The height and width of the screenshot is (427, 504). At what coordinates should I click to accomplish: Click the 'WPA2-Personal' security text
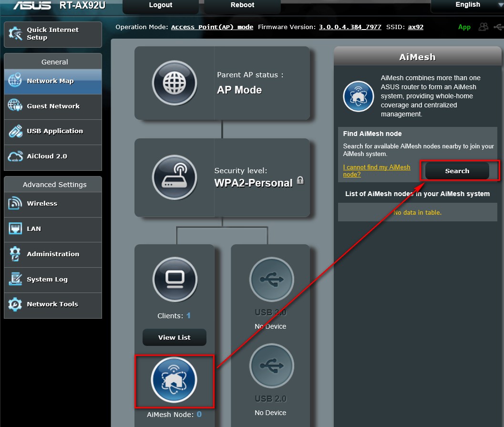(x=253, y=183)
